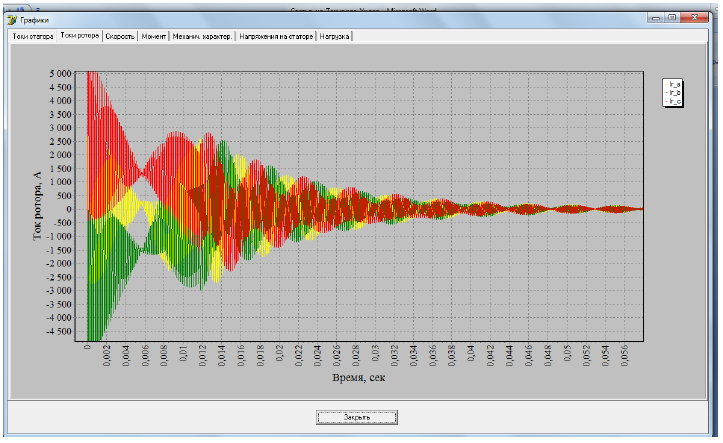
Task: Pick the Ir_c legend entry
Action: click(x=674, y=101)
